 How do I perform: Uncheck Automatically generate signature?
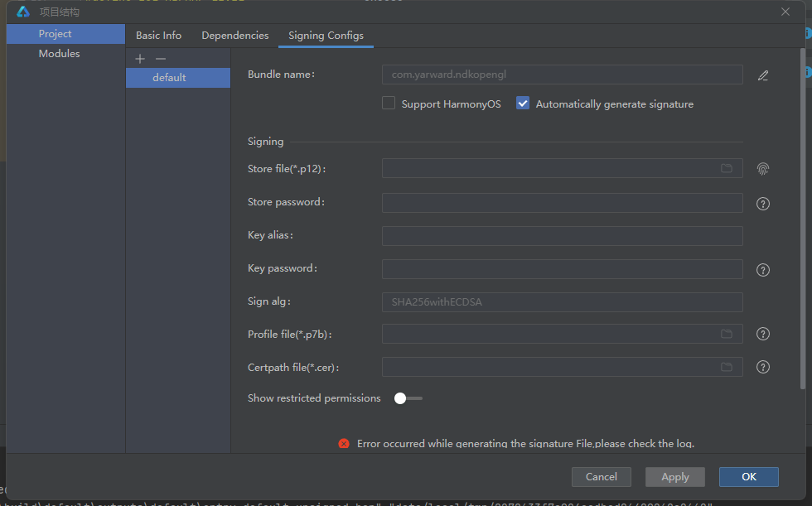523,104
